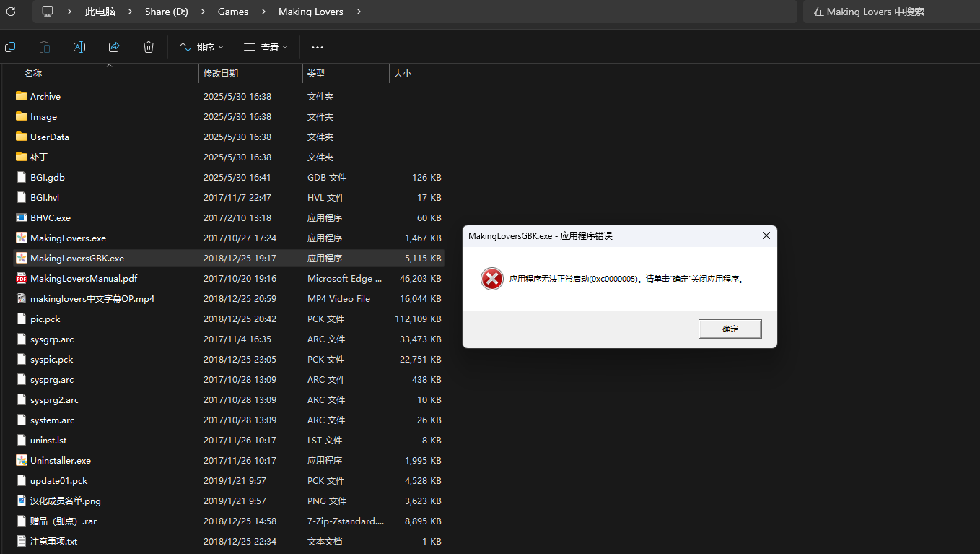980x554 pixels.
Task: Expand the chevron after Games in the breadcrumb
Action: coord(263,12)
